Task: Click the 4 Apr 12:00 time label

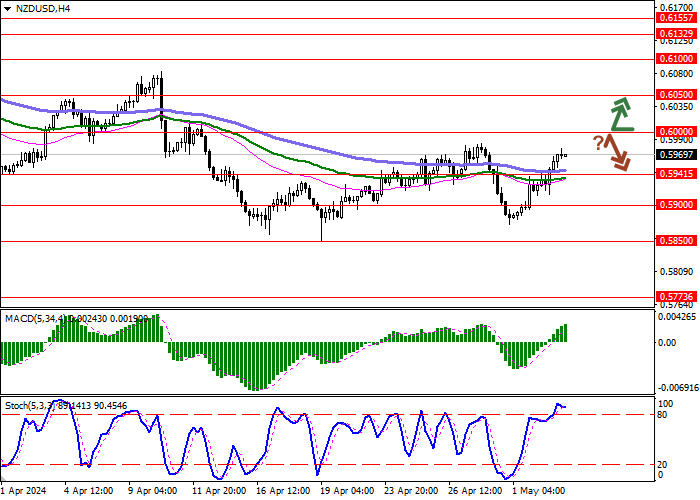Action: [89, 491]
